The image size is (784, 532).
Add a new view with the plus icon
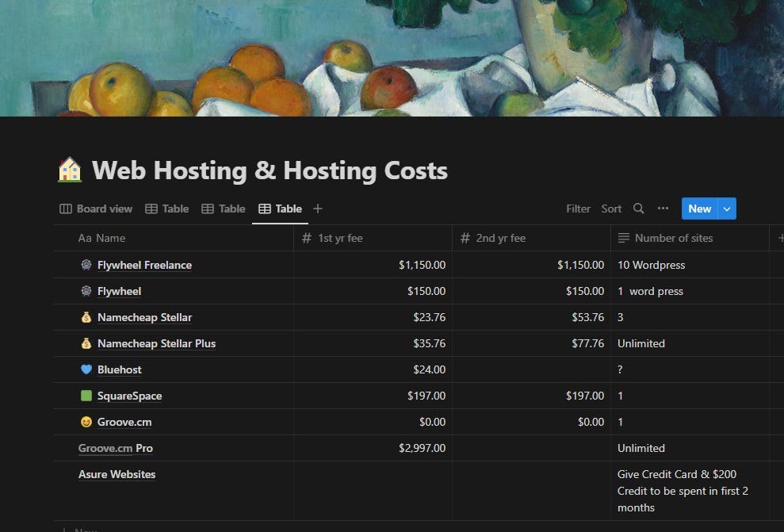coord(318,209)
